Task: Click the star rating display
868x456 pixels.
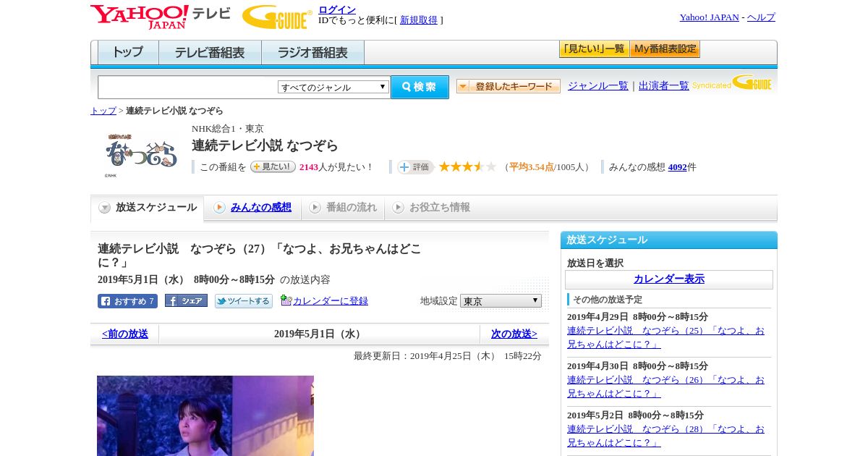Action: (467, 166)
